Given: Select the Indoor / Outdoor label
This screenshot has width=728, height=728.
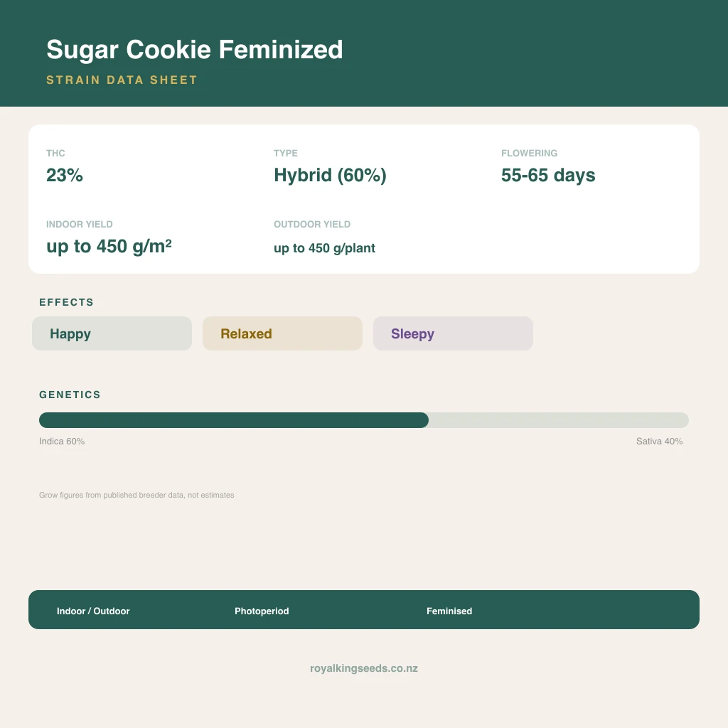Looking at the screenshot, I should [x=93, y=611].
